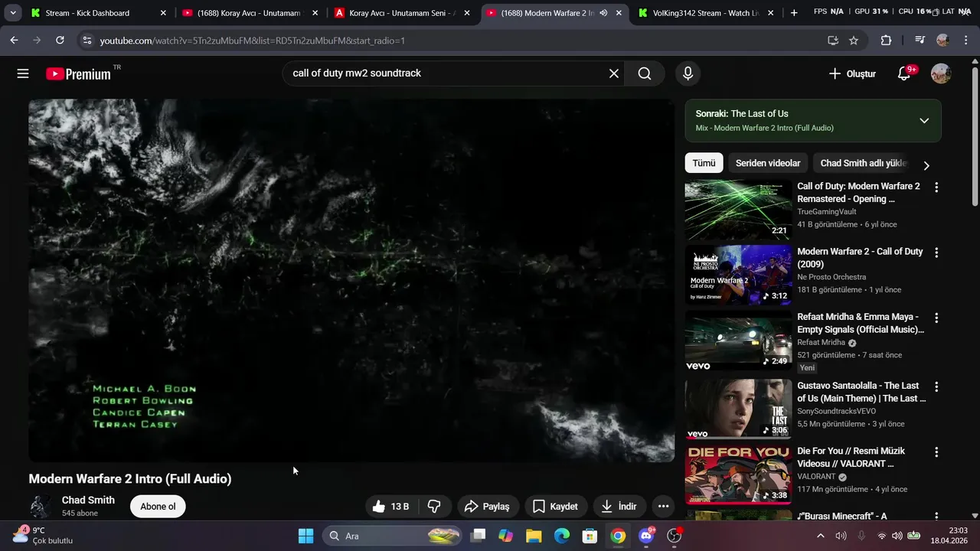The width and height of the screenshot is (980, 551).
Task: Download video with İndir button
Action: (x=619, y=507)
